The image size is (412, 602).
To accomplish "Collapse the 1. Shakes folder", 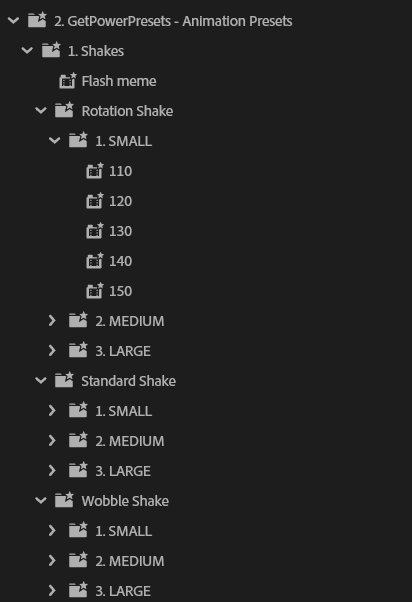I will pos(27,50).
